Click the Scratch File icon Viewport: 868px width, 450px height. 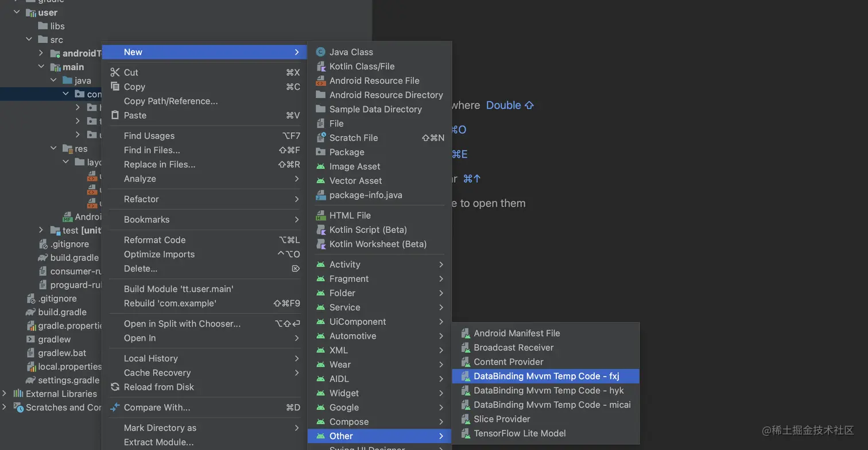click(321, 138)
